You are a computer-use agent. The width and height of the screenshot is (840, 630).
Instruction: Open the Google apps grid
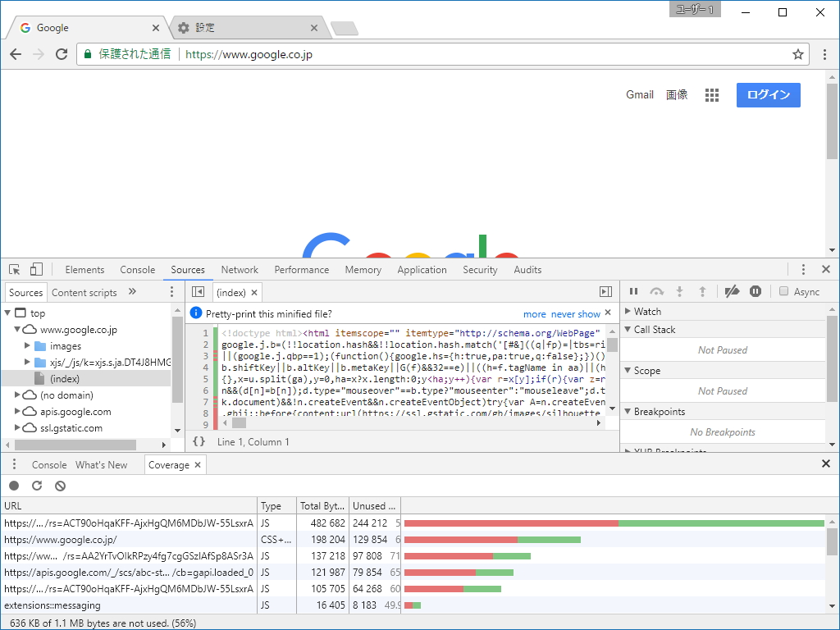(x=711, y=95)
